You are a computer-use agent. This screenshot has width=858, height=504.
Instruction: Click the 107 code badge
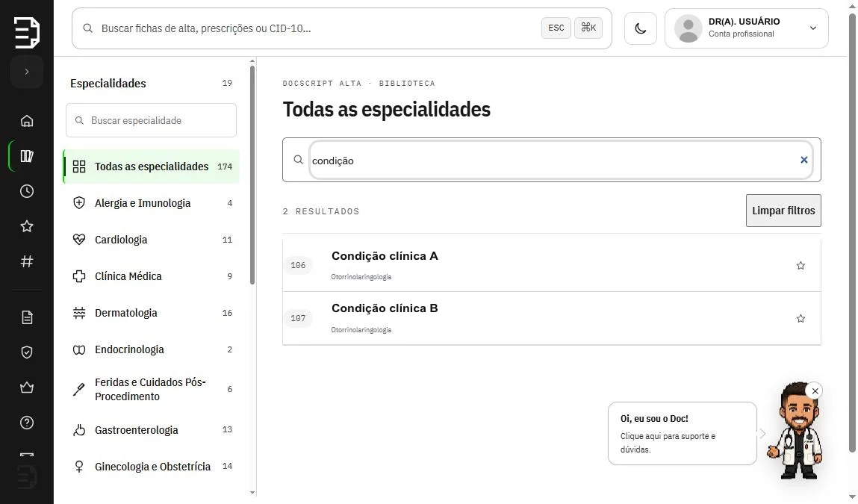(x=298, y=319)
